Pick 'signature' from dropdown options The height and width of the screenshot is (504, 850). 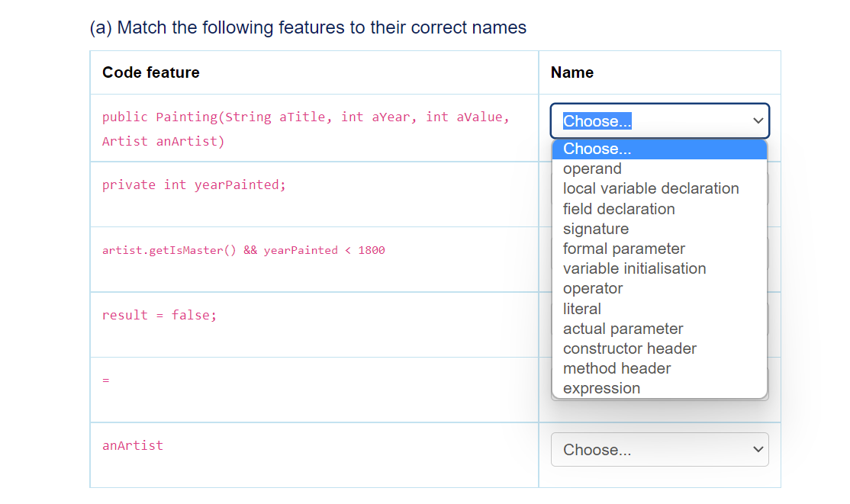pyautogui.click(x=596, y=229)
